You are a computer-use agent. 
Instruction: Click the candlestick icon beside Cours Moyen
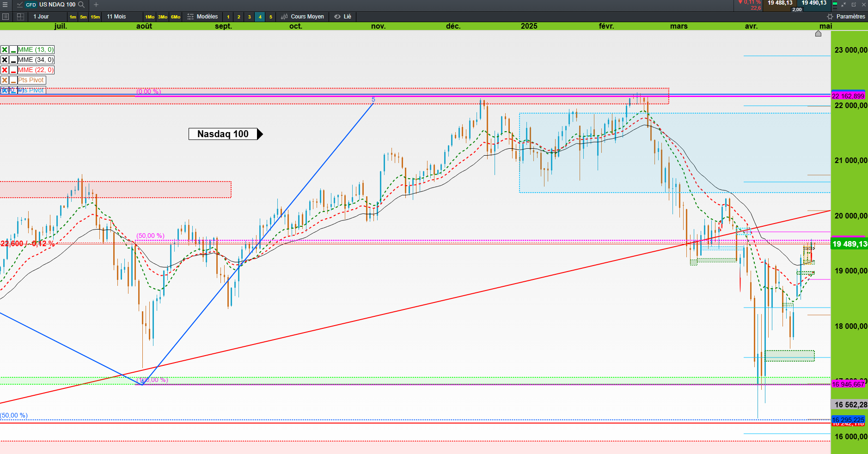[284, 17]
